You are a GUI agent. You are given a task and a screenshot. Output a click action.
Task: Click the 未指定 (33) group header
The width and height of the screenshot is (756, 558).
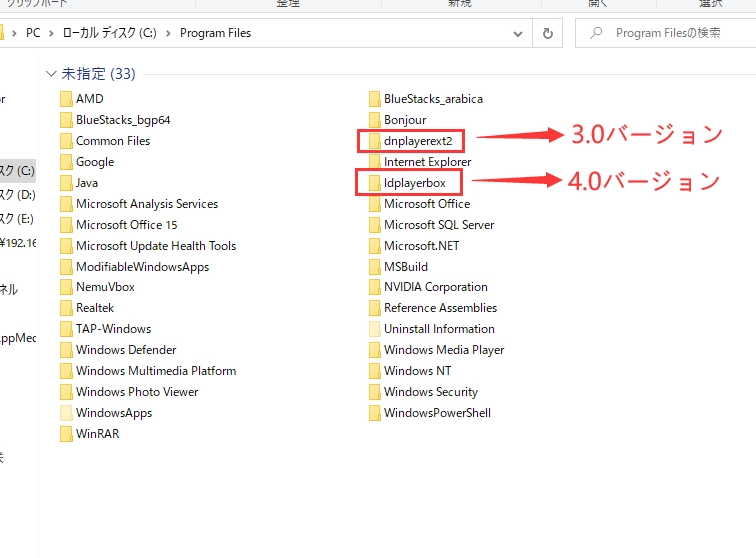98,74
